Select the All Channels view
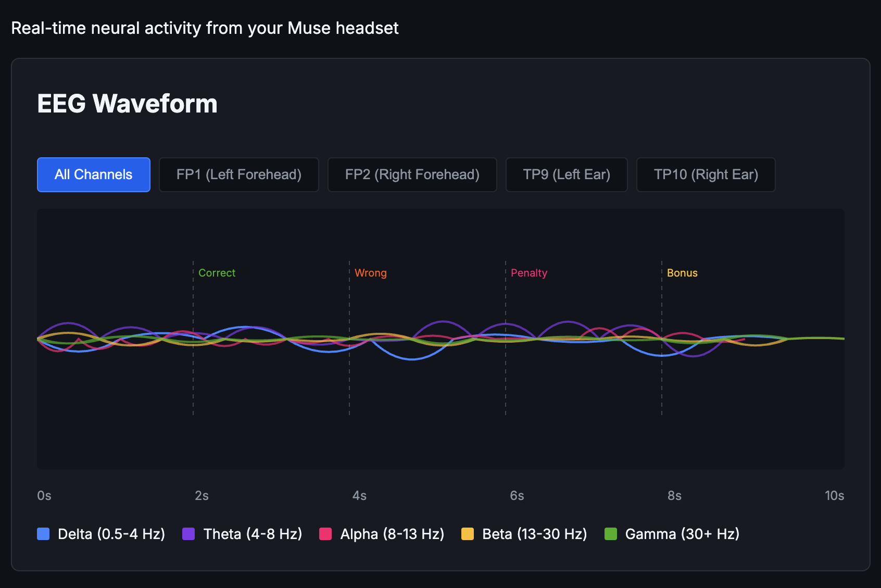The width and height of the screenshot is (881, 588). pyautogui.click(x=93, y=174)
